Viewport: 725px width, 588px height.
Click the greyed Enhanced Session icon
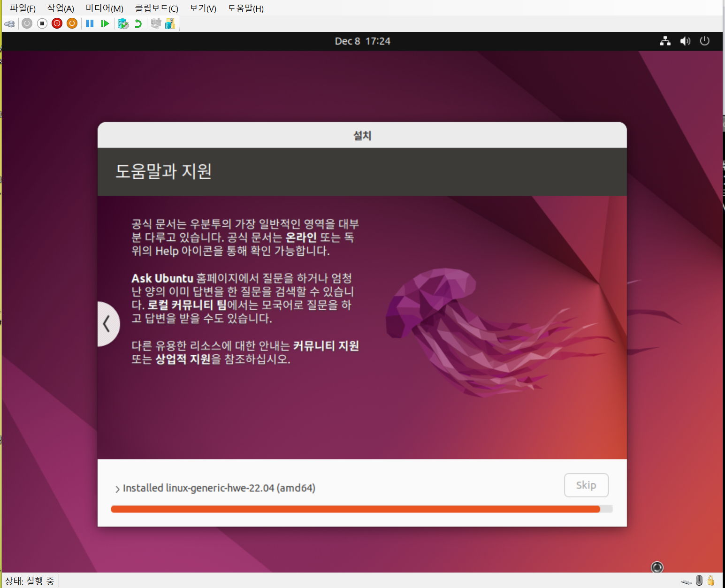[x=156, y=23]
